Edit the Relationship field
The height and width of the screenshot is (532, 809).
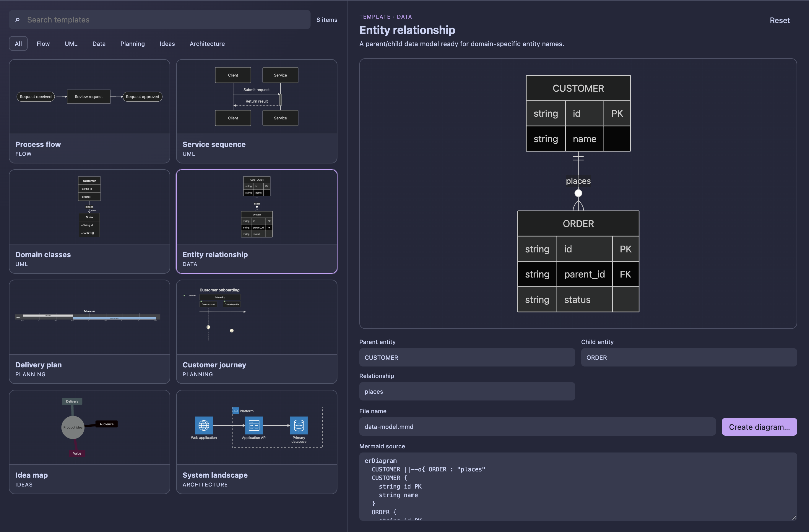tap(467, 391)
